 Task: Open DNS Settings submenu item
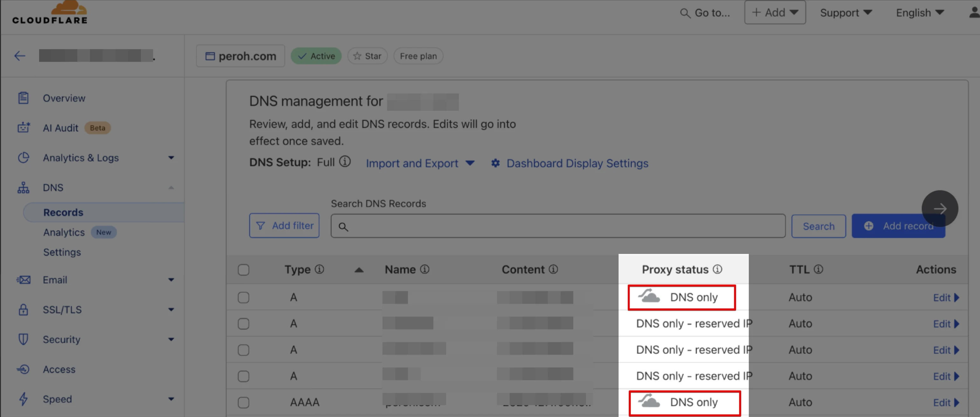pos(62,252)
